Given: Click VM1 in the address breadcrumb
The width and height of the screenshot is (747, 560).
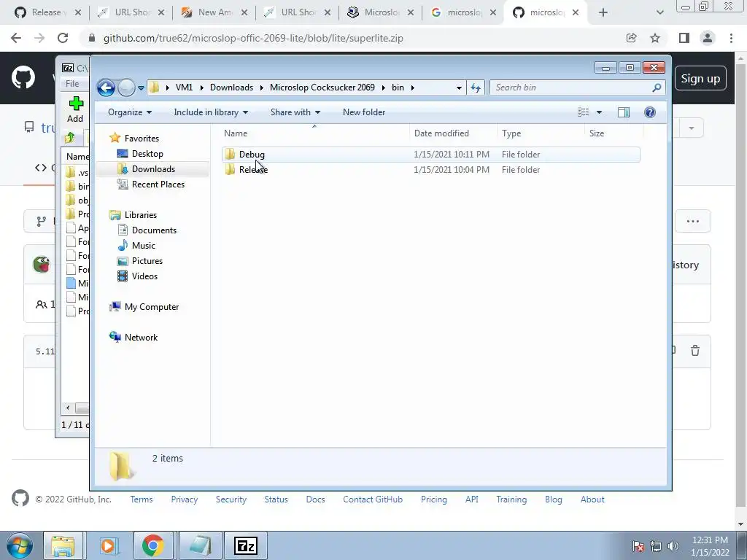Looking at the screenshot, I should 184,87.
